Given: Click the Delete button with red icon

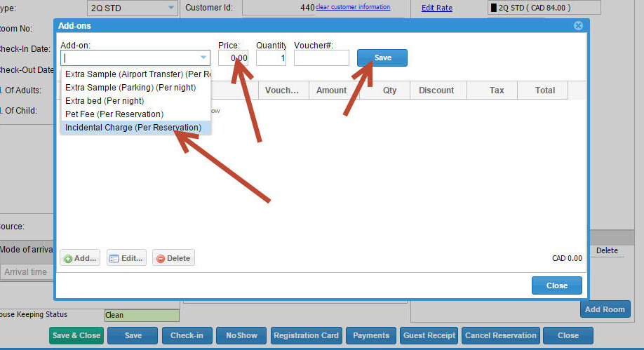Looking at the screenshot, I should click(x=173, y=258).
